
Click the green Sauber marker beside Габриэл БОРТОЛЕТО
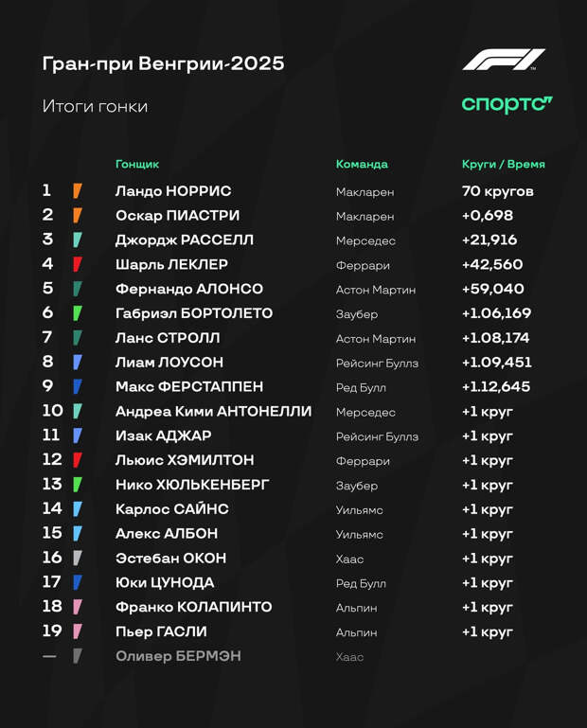click(78, 313)
